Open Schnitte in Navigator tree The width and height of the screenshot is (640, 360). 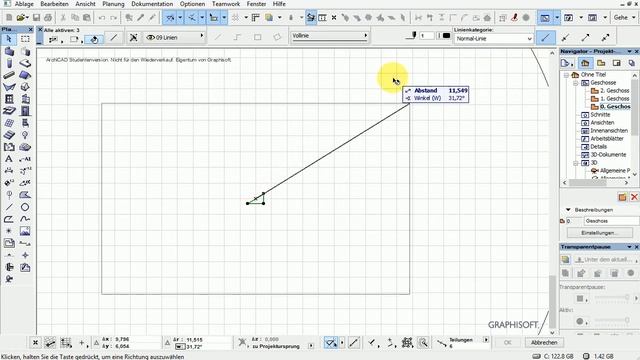click(600, 115)
